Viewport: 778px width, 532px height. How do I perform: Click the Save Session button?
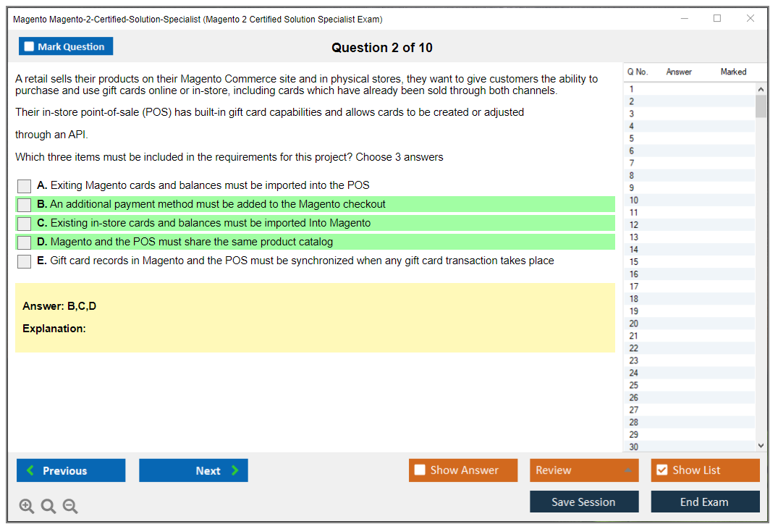583,502
